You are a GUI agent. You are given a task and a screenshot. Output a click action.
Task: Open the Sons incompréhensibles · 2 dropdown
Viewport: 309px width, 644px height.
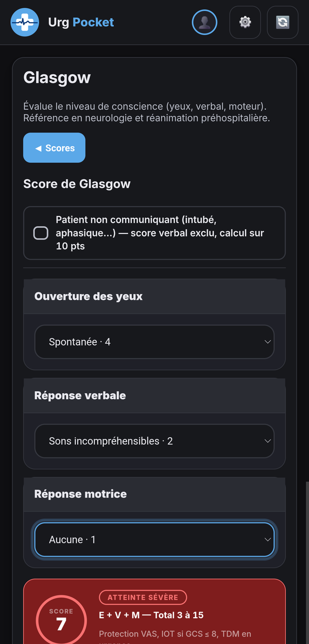(x=154, y=441)
